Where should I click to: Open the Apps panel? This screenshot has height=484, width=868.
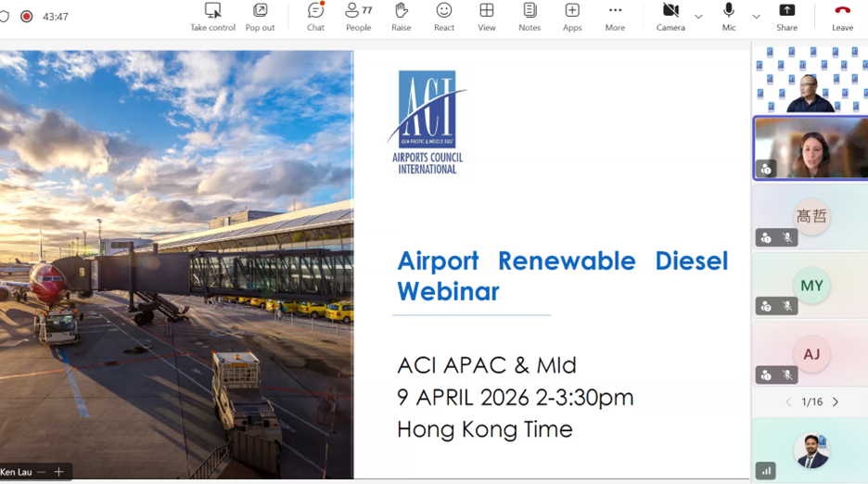point(572,16)
